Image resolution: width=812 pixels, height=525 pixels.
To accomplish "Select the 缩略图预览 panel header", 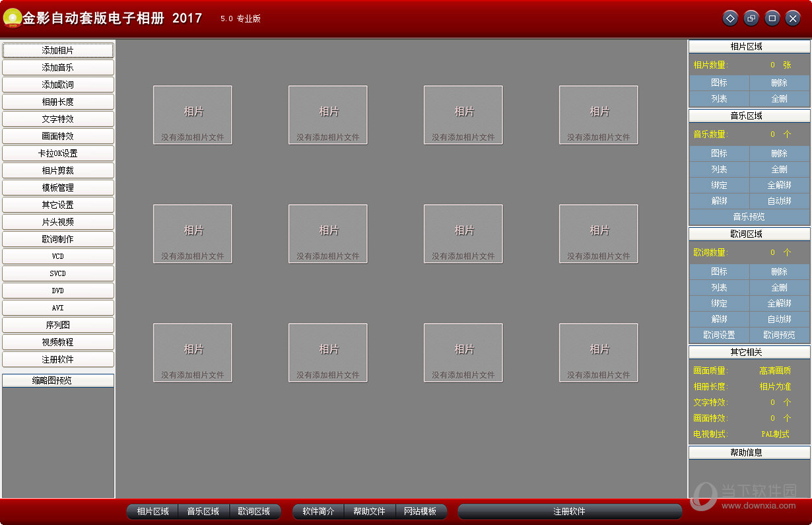I will coord(58,380).
